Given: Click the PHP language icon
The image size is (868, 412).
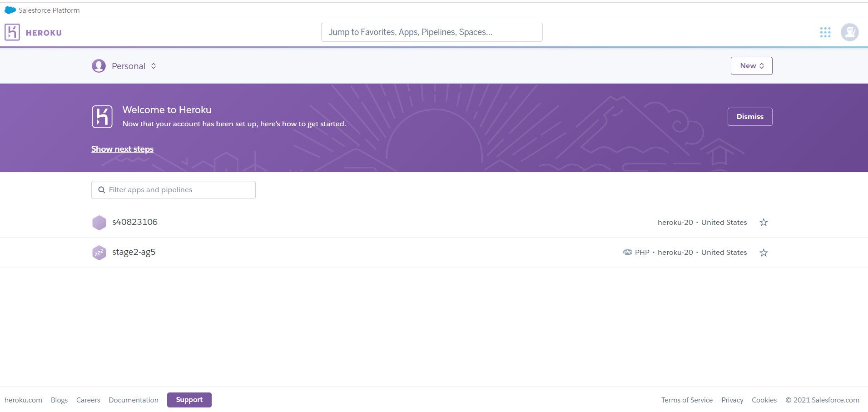Looking at the screenshot, I should point(627,252).
